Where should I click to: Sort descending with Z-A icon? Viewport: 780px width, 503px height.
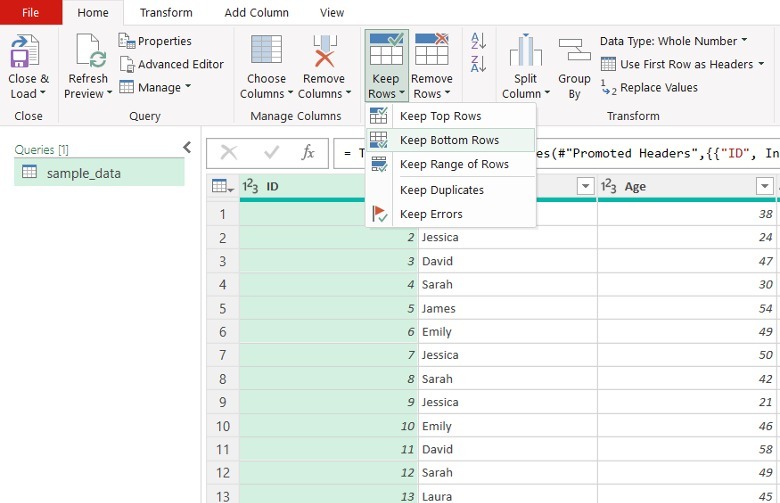478,64
